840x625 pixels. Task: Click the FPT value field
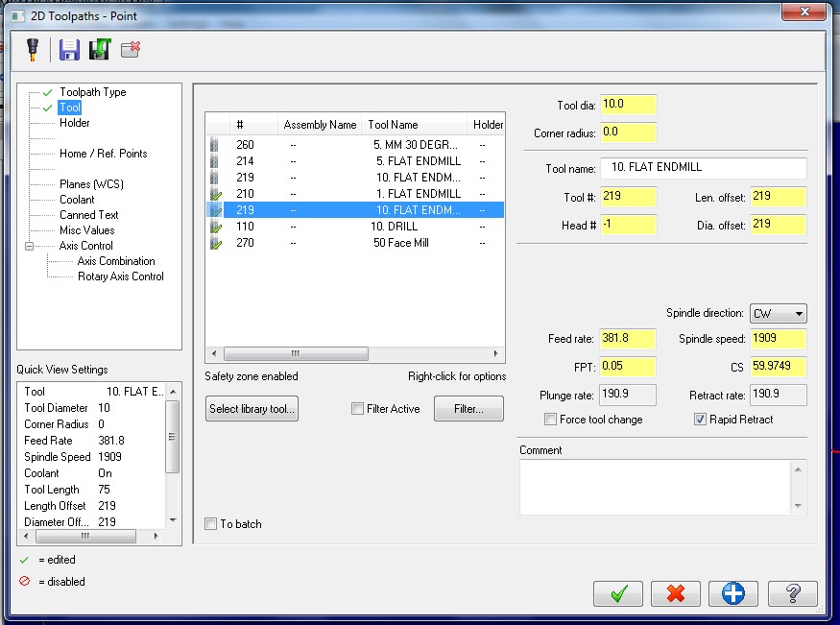627,367
